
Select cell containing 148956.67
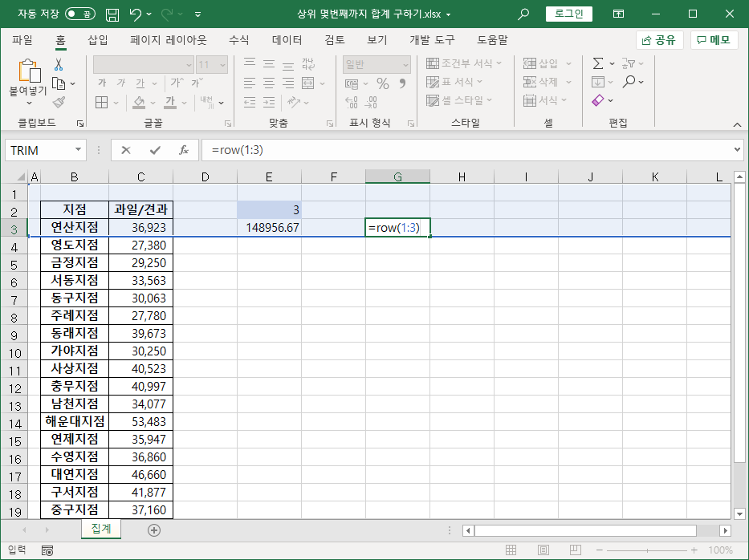tap(270, 228)
